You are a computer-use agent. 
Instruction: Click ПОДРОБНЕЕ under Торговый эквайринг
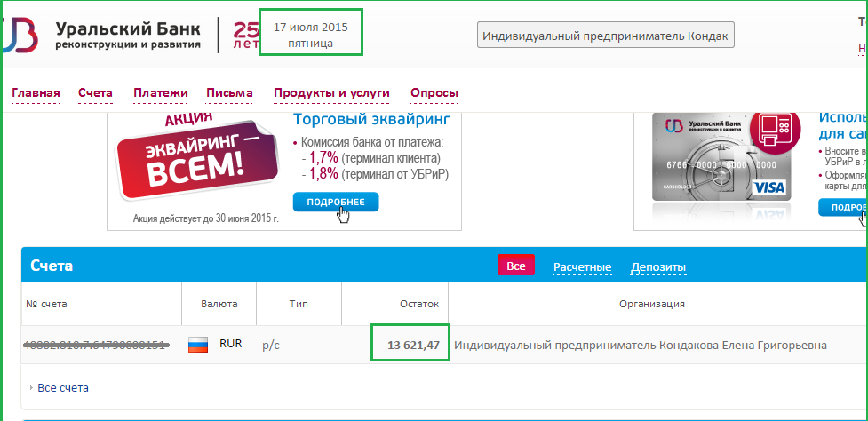(336, 202)
